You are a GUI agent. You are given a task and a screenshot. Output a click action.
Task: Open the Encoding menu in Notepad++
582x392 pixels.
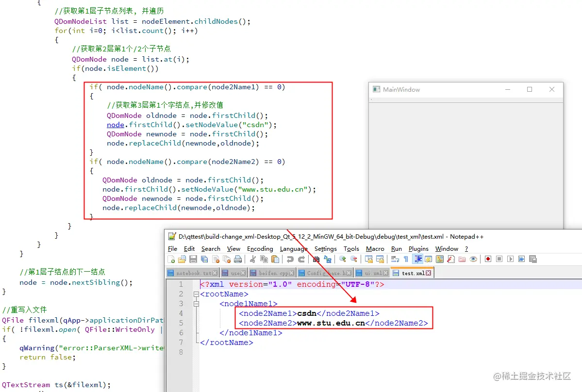click(x=260, y=249)
